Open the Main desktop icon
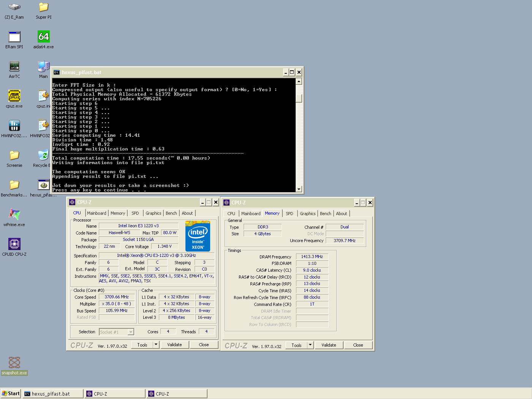The image size is (532, 399). (44, 66)
